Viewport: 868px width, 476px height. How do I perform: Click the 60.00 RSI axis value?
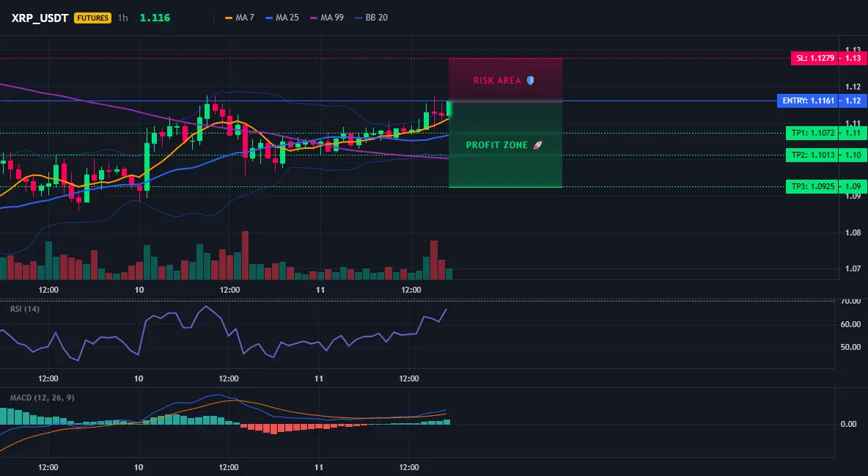(851, 324)
